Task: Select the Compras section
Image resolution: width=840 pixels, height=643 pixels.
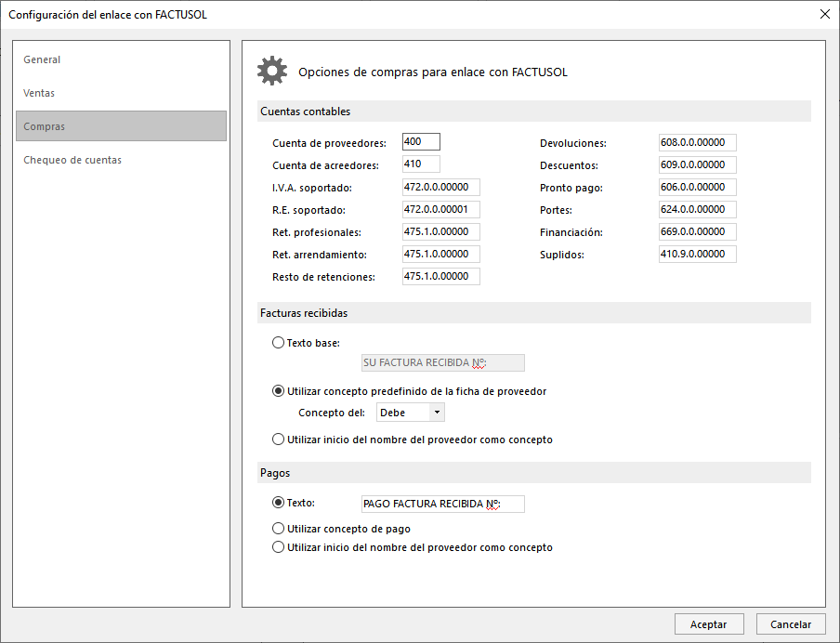Action: click(x=121, y=126)
